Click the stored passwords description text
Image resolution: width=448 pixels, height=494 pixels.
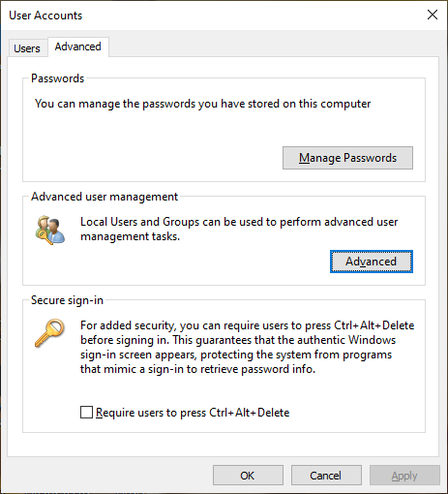(202, 104)
